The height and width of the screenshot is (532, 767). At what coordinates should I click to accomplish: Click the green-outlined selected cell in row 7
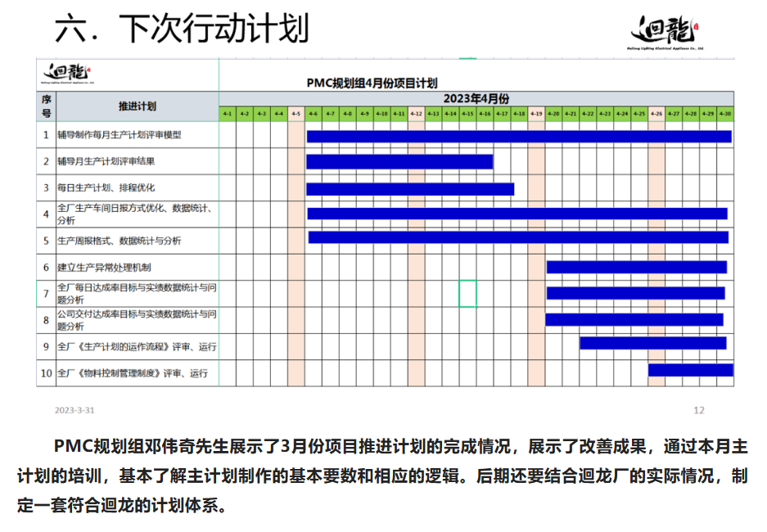point(467,293)
